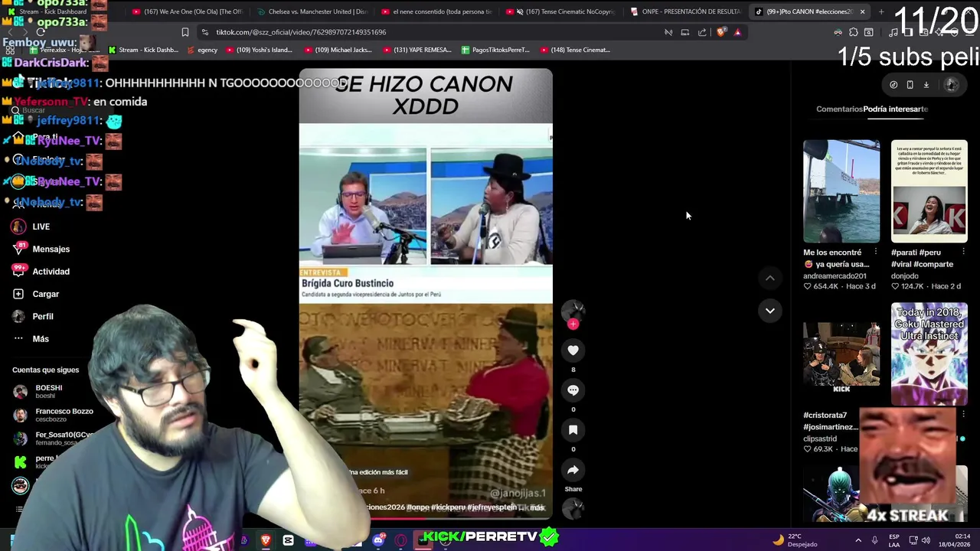Open Cargar in the TikTok sidebar
980x551 pixels.
coord(36,294)
